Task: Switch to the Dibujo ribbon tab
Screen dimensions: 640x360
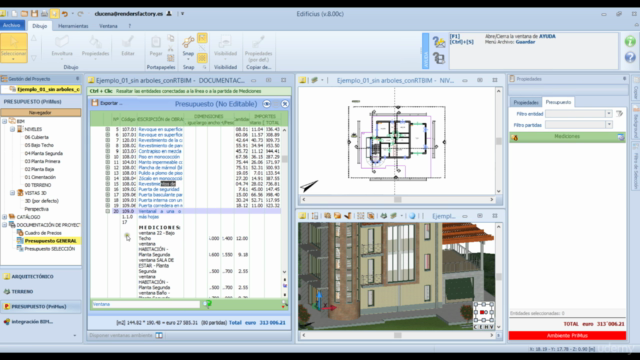Action: click(40, 26)
